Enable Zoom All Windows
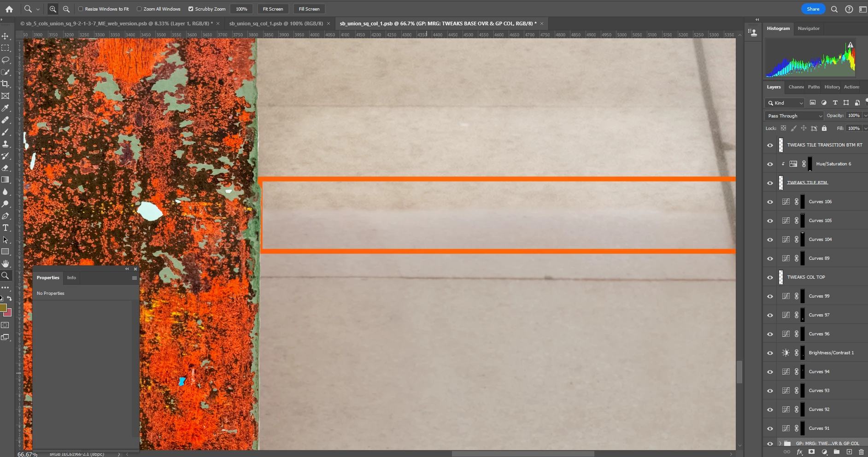Image resolution: width=868 pixels, height=457 pixels. point(139,9)
